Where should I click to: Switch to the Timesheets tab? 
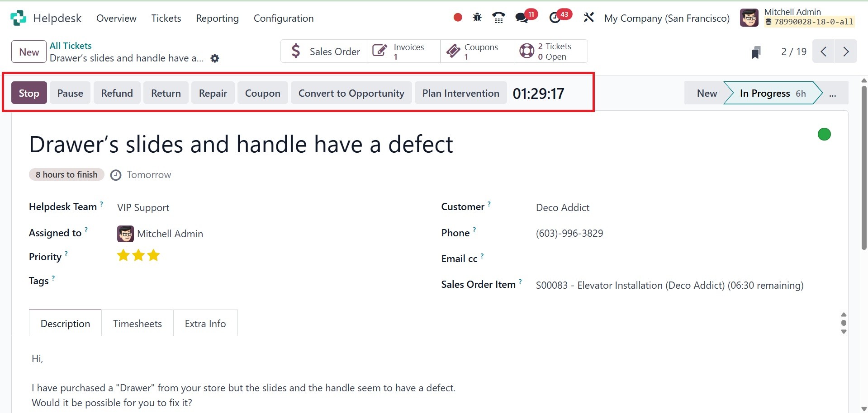138,323
